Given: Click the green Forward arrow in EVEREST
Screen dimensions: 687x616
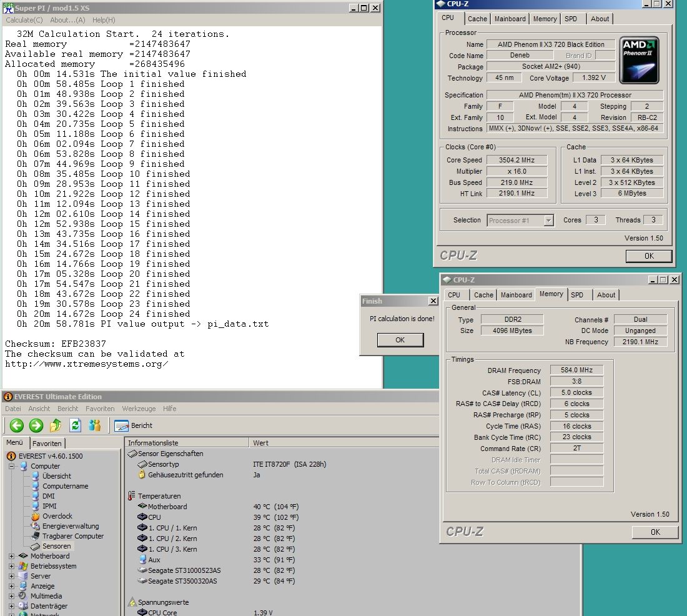Looking at the screenshot, I should coord(36,425).
